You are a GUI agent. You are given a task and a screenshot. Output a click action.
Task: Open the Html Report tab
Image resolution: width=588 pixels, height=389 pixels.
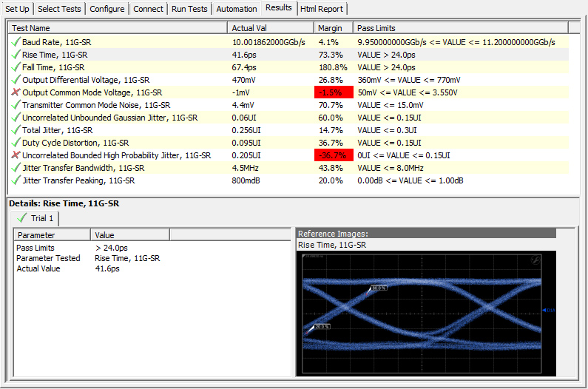pos(322,9)
